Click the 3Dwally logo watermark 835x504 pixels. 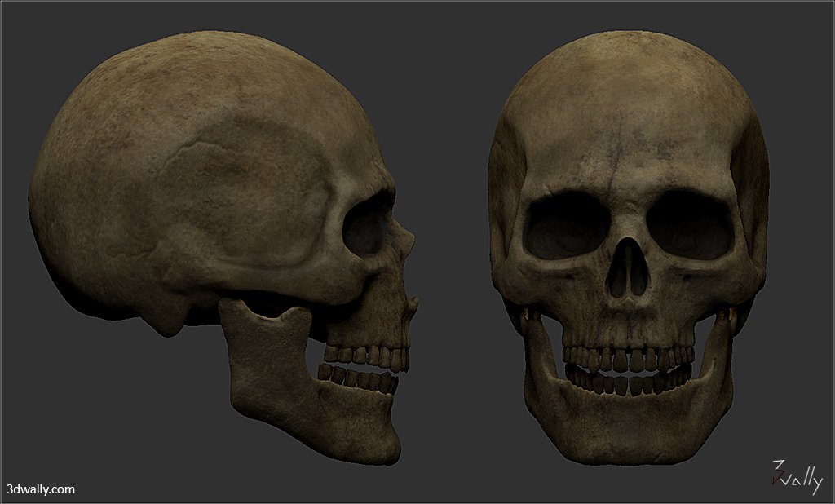pyautogui.click(x=796, y=478)
